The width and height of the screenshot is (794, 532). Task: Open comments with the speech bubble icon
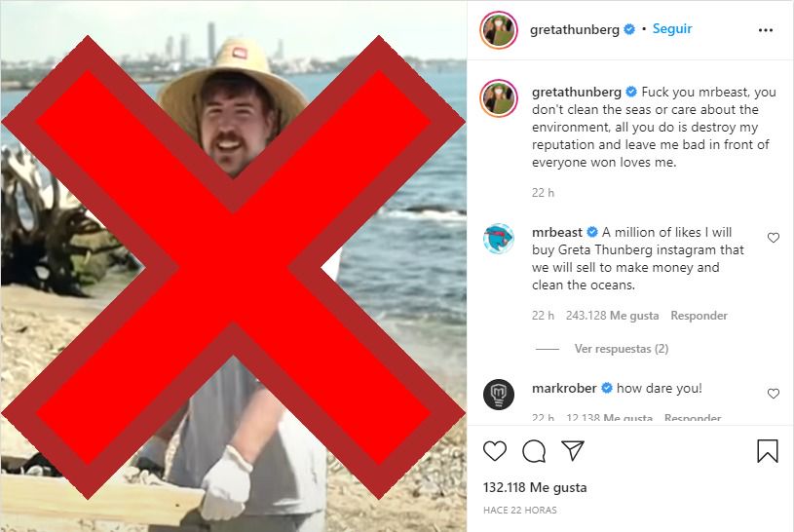pos(534,451)
